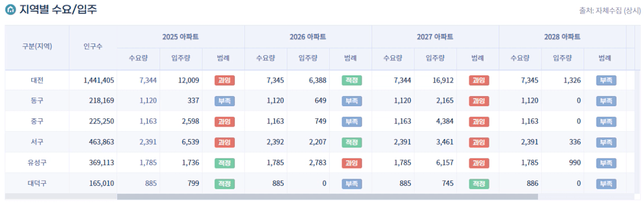This screenshot has width=644, height=206.
Task: Select the 2028 아파트 column header
Action: [563, 37]
